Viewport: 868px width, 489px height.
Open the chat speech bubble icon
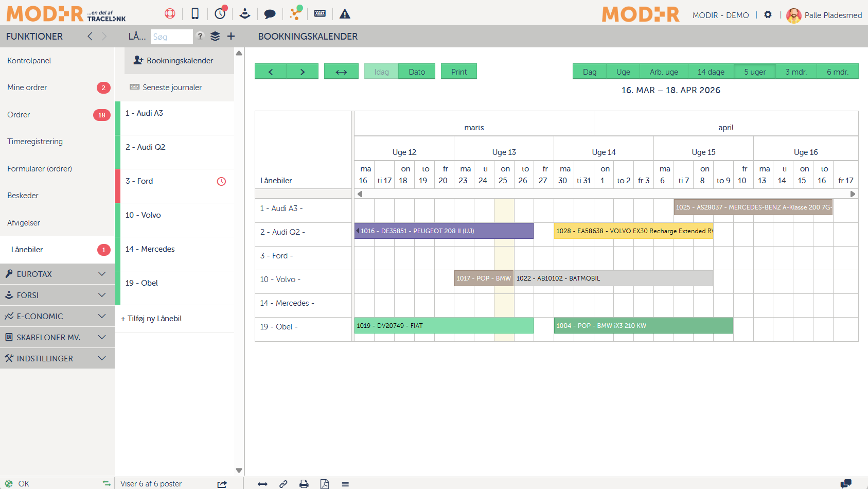tap(270, 14)
